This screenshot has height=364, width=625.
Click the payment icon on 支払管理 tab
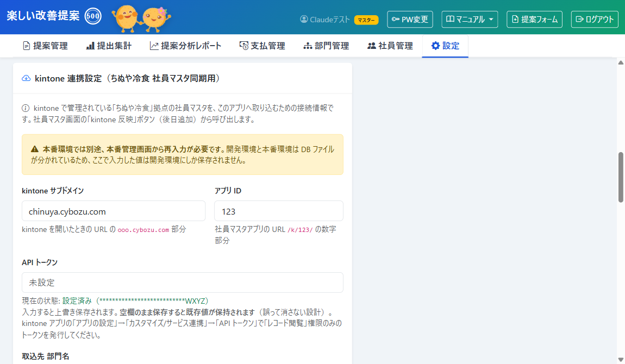pyautogui.click(x=243, y=46)
